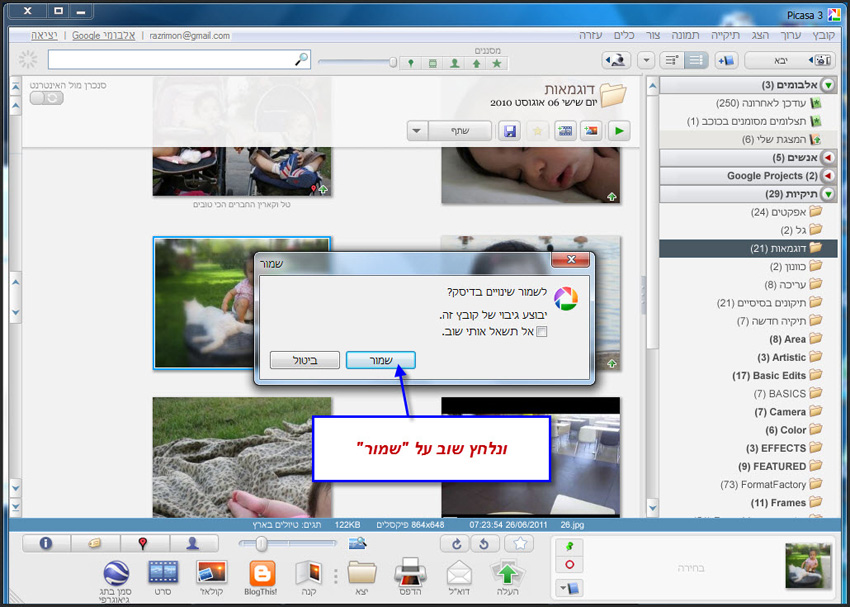850x607 pixels.
Task: Open the תיקייה menu
Action: point(726,36)
